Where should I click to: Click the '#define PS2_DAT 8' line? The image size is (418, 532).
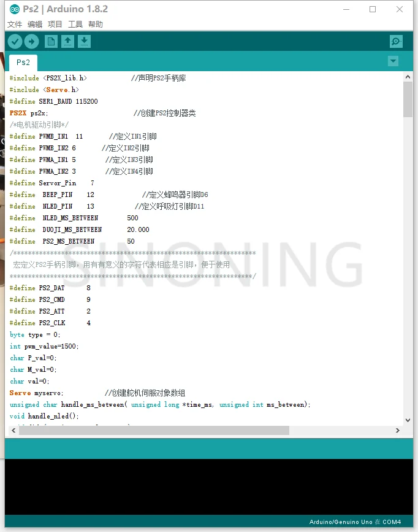[50, 288]
